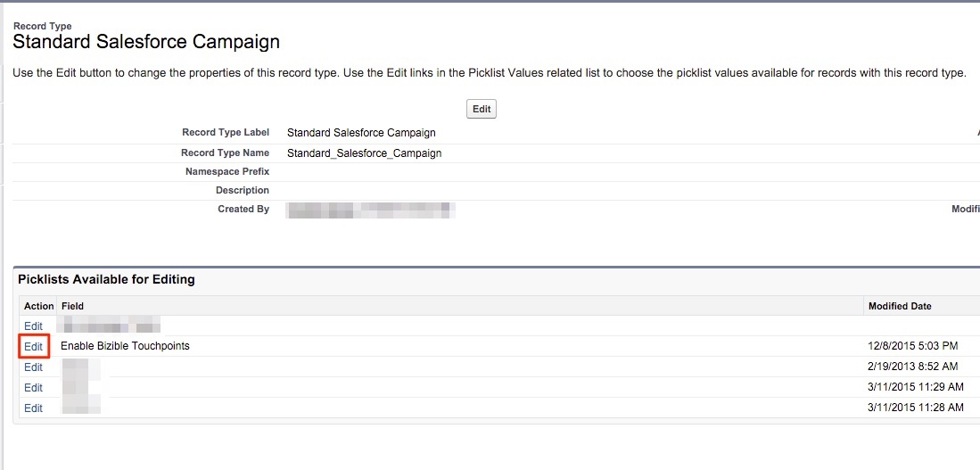Click the Picklists Available for Editing title
Screen dimensions: 980x470
pyautogui.click(x=106, y=279)
